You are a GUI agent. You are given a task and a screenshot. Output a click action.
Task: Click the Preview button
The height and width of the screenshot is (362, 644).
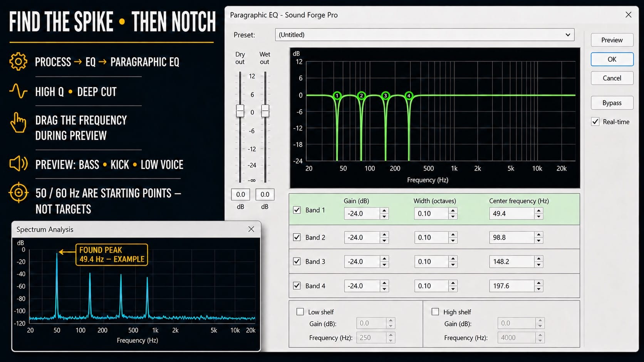[612, 40]
